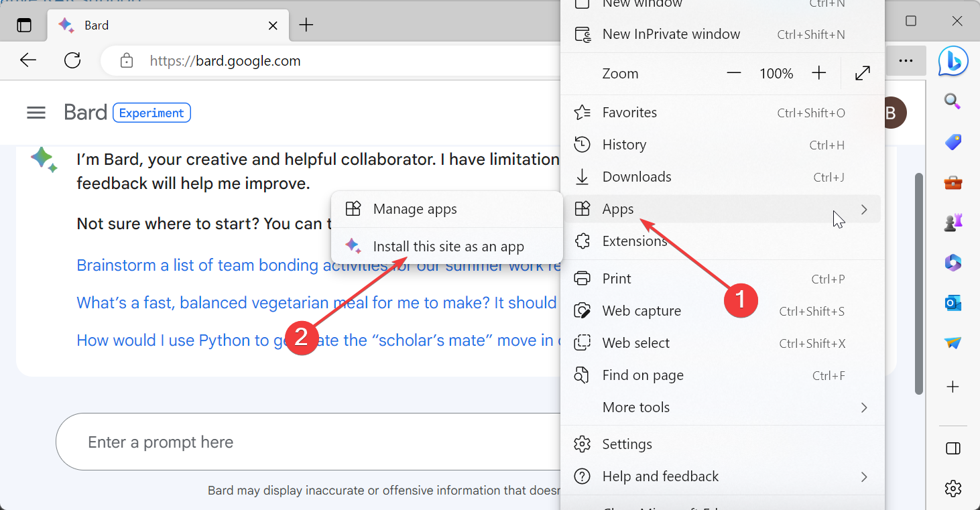Open the Games chess sidebar icon
The width and height of the screenshot is (980, 510).
pos(953,223)
